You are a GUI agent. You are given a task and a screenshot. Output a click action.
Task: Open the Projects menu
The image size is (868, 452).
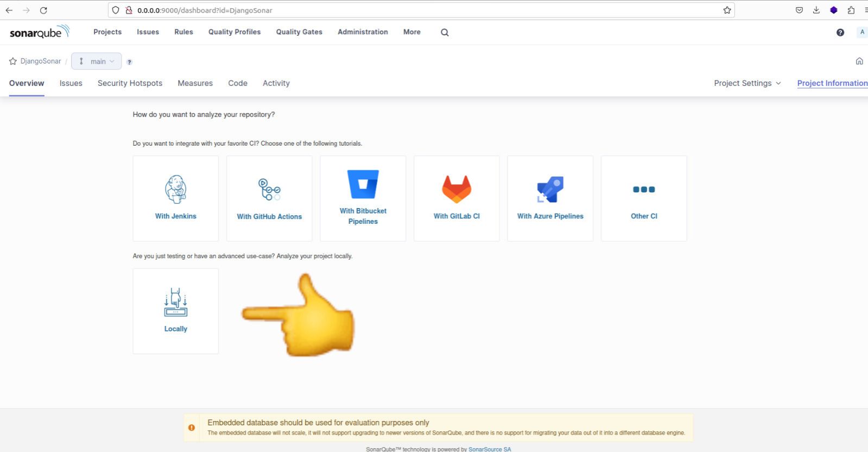[x=107, y=32]
